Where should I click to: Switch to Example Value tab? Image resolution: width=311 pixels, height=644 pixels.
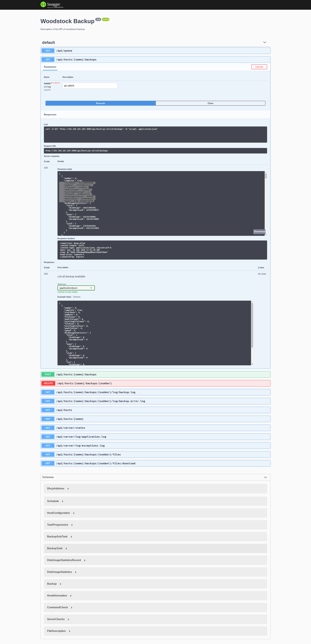(64, 297)
